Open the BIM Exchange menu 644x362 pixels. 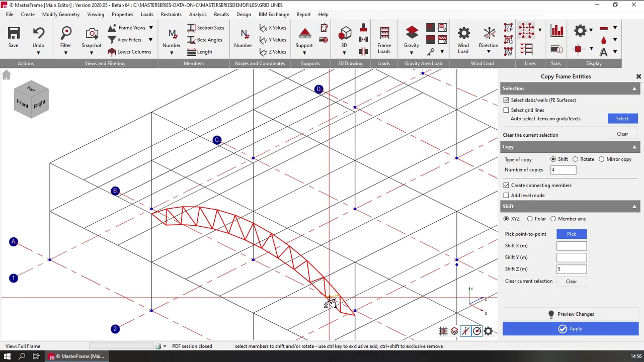point(274,15)
